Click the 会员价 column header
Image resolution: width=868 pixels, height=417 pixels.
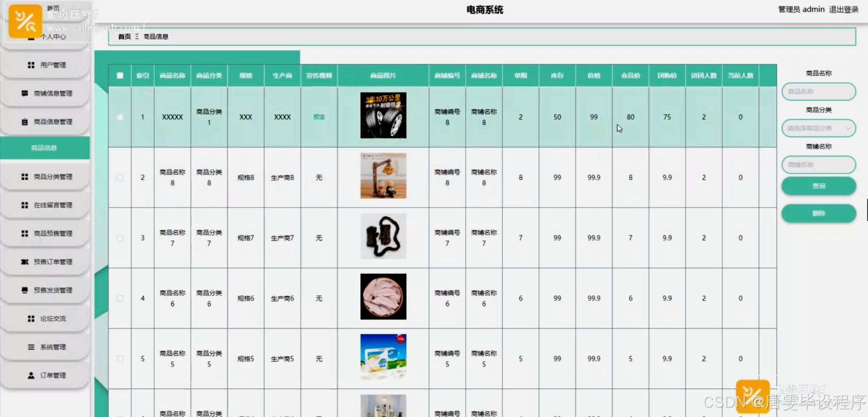pyautogui.click(x=630, y=75)
